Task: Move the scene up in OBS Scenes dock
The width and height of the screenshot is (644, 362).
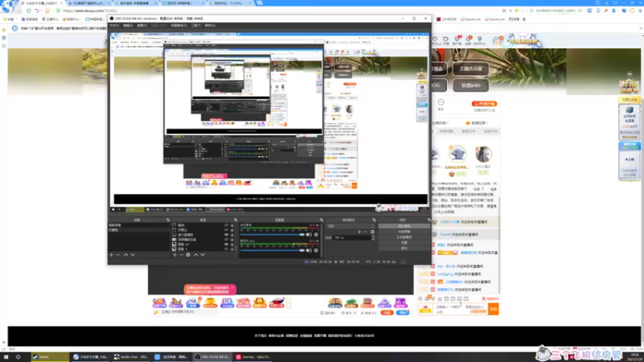Action: pos(126,255)
